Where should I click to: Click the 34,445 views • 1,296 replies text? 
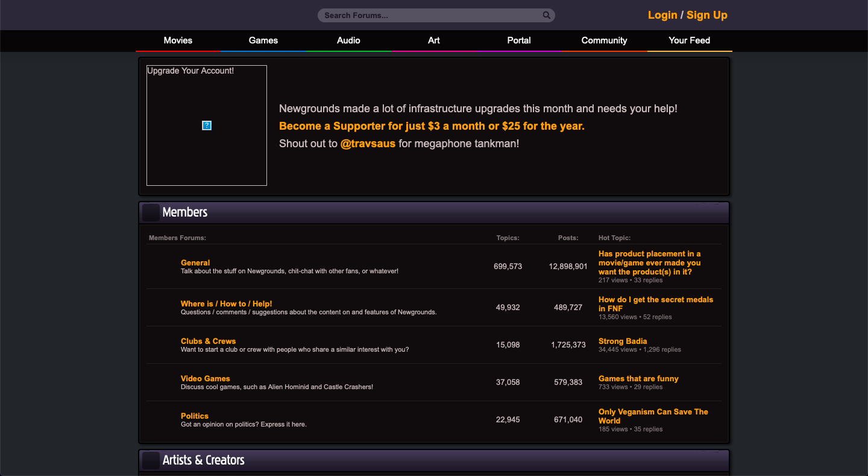pyautogui.click(x=640, y=349)
